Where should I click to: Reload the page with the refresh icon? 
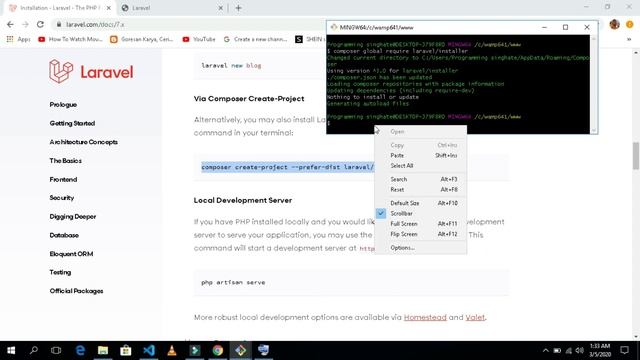[x=40, y=24]
